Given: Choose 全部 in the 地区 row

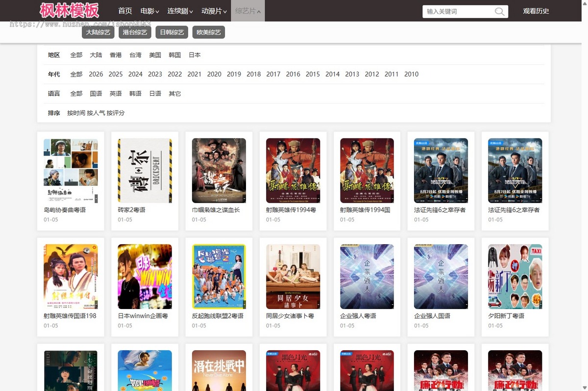Looking at the screenshot, I should coord(76,55).
